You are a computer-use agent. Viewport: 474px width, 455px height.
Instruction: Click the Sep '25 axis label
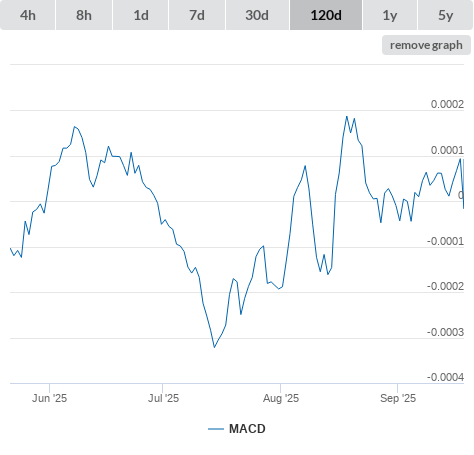(x=398, y=398)
